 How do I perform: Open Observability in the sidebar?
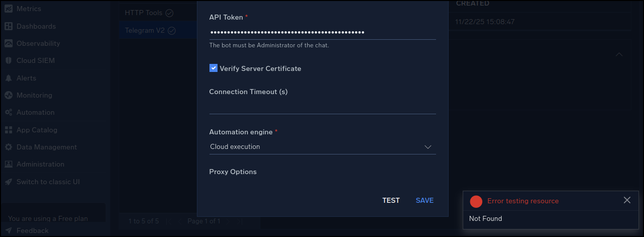38,43
